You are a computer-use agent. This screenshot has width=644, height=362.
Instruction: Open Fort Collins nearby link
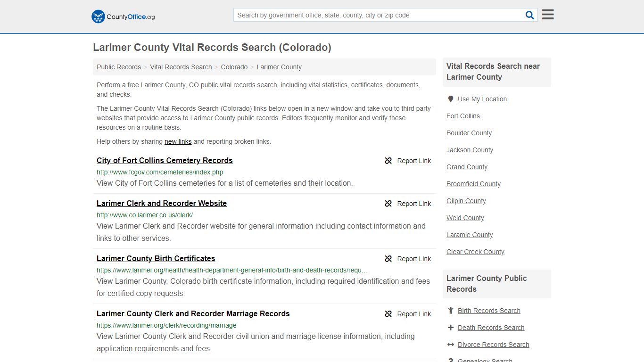[463, 116]
